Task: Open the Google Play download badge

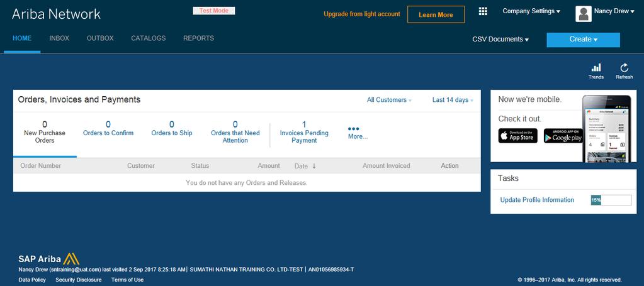Action: coord(563,136)
